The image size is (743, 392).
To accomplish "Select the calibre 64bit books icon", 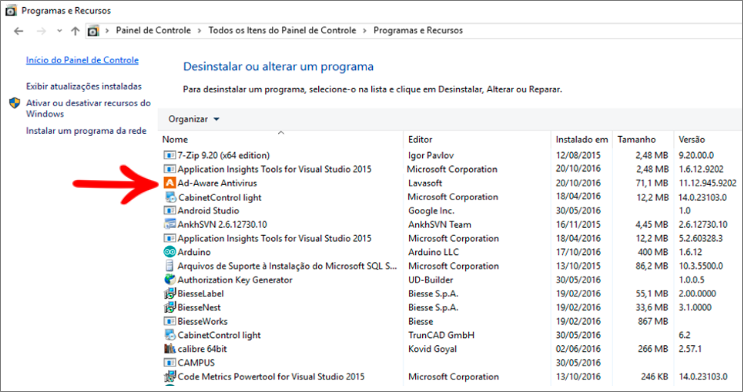I will tap(169, 348).
